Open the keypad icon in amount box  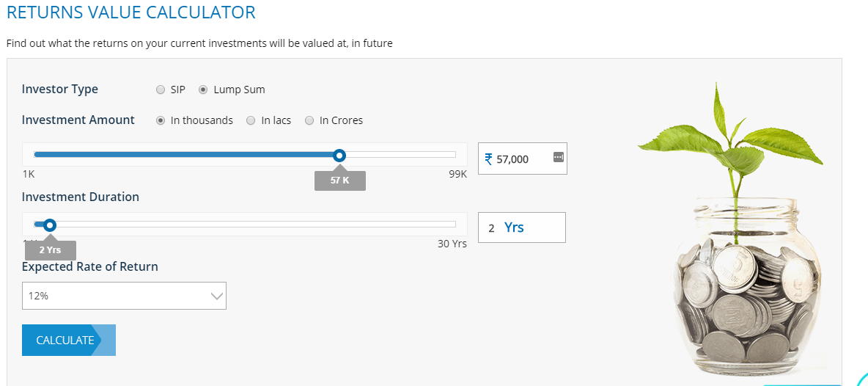pos(558,157)
